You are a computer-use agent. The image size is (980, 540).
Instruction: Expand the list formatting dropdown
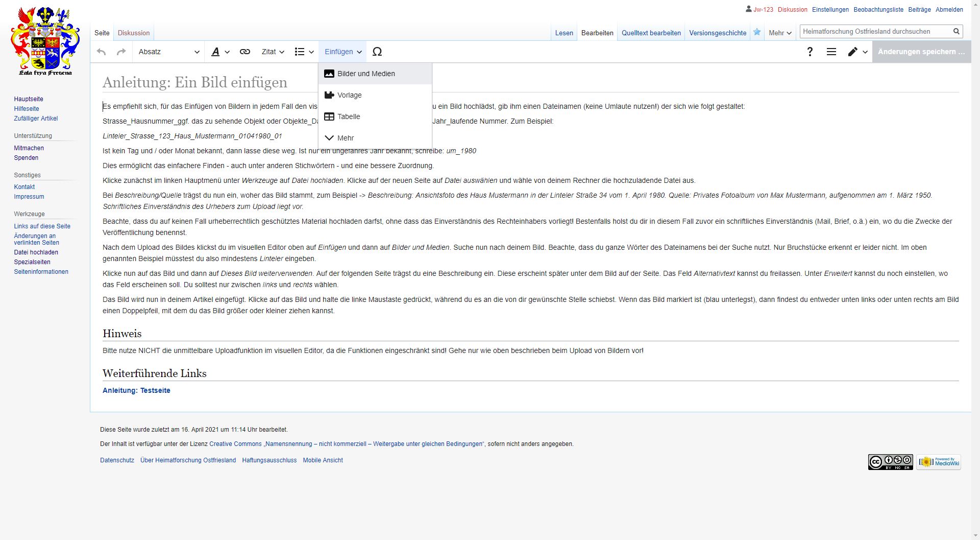(x=304, y=52)
